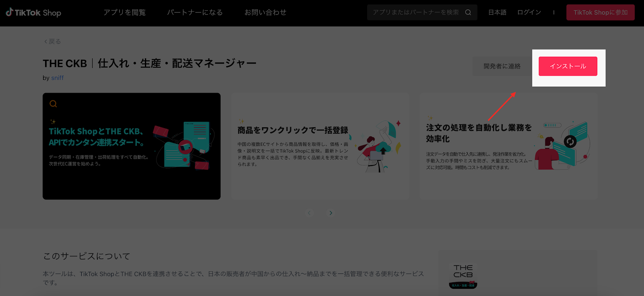Open the 日本語 language selector
Viewport: 644px width, 296px height.
pyautogui.click(x=497, y=12)
